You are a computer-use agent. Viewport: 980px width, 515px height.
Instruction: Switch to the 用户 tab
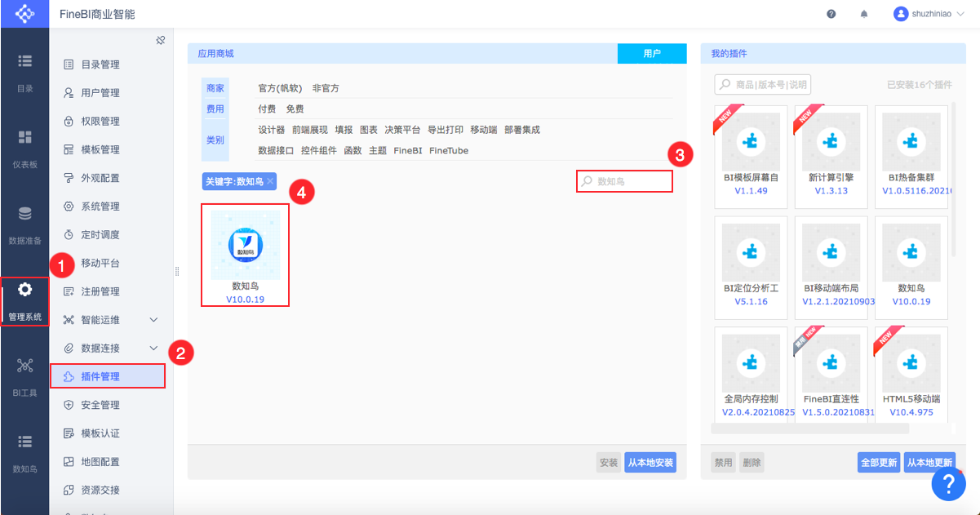[x=652, y=53]
